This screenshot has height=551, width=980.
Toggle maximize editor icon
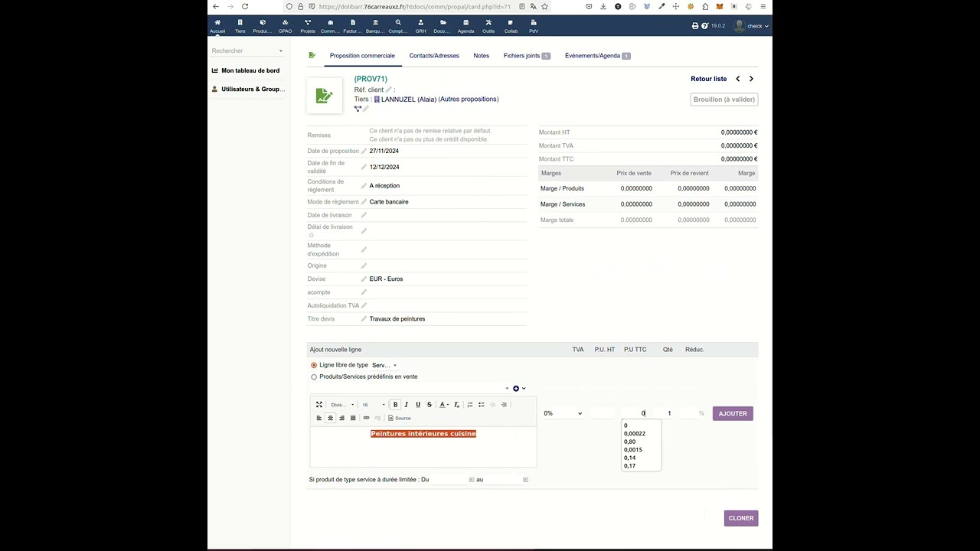[x=319, y=405]
